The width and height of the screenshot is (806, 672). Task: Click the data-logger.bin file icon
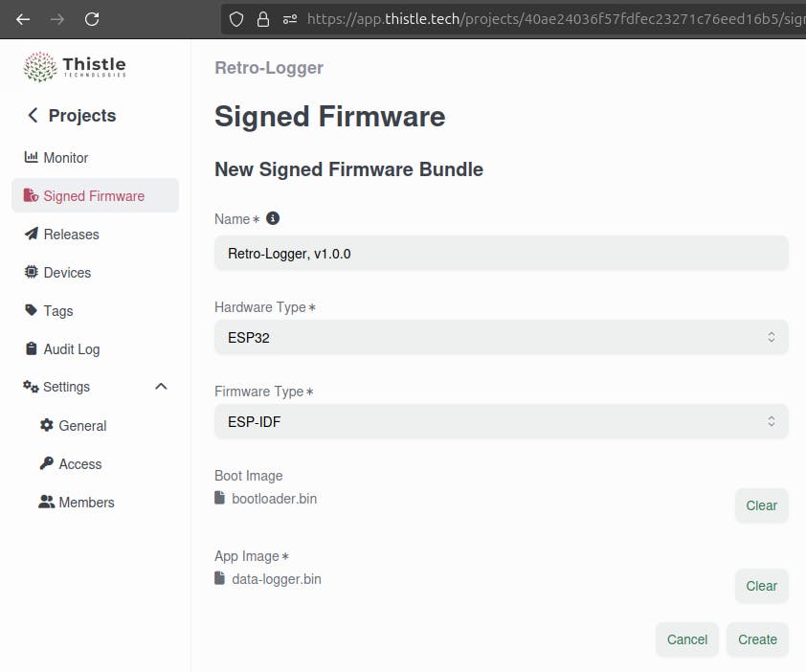220,579
